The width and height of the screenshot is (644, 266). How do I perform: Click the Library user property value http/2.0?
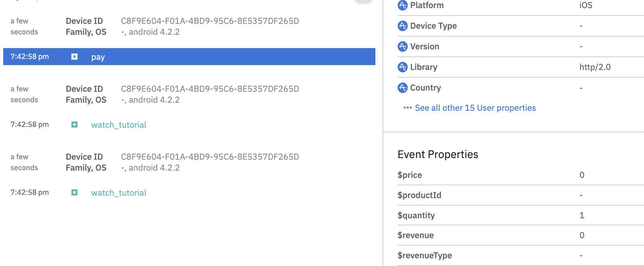click(595, 67)
